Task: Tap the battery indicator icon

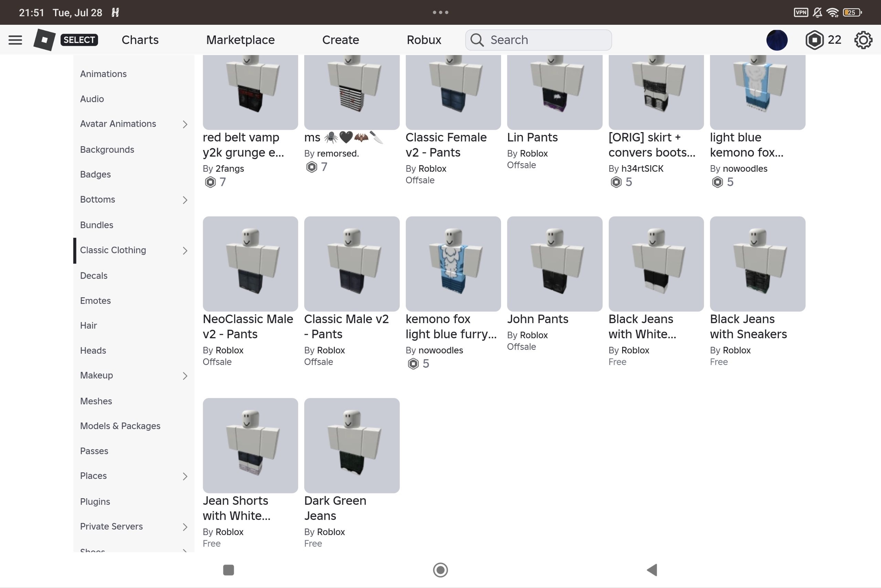Action: coord(852,12)
